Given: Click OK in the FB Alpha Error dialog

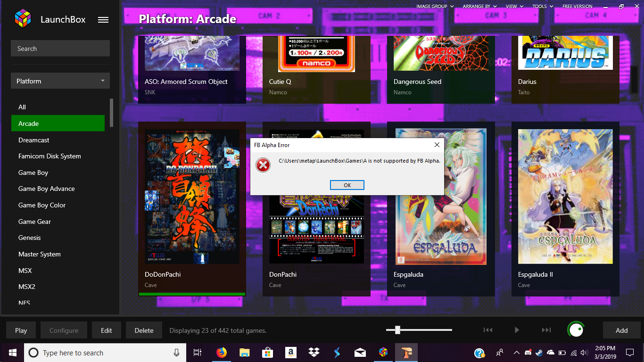Looking at the screenshot, I should 347,185.
